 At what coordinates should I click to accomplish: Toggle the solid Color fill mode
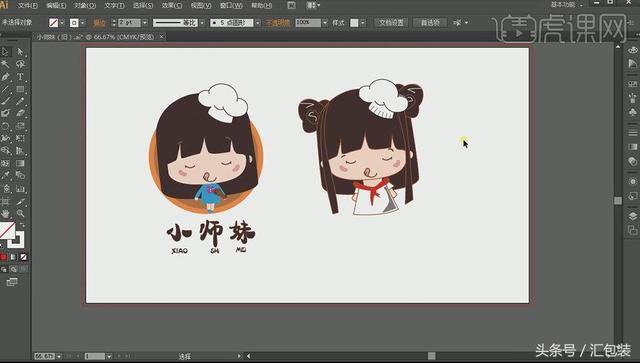pos(4,257)
